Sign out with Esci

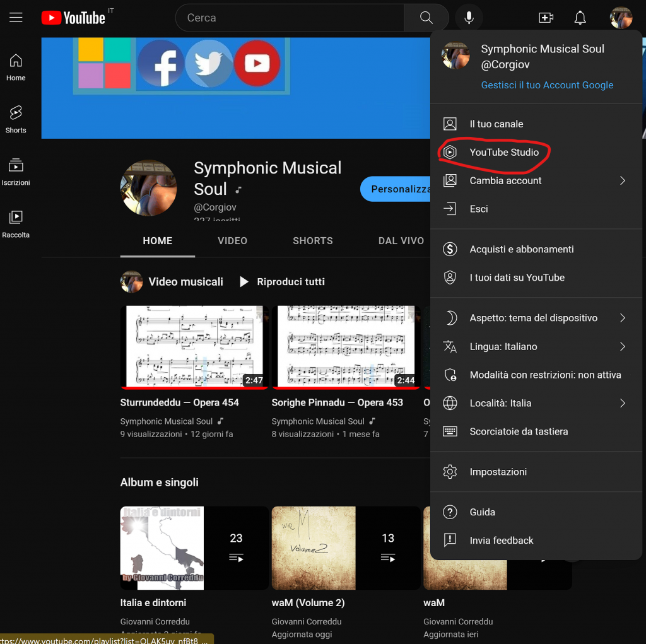point(536,209)
